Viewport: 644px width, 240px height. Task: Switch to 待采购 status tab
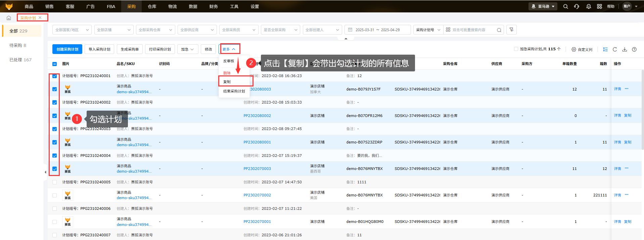(17, 45)
